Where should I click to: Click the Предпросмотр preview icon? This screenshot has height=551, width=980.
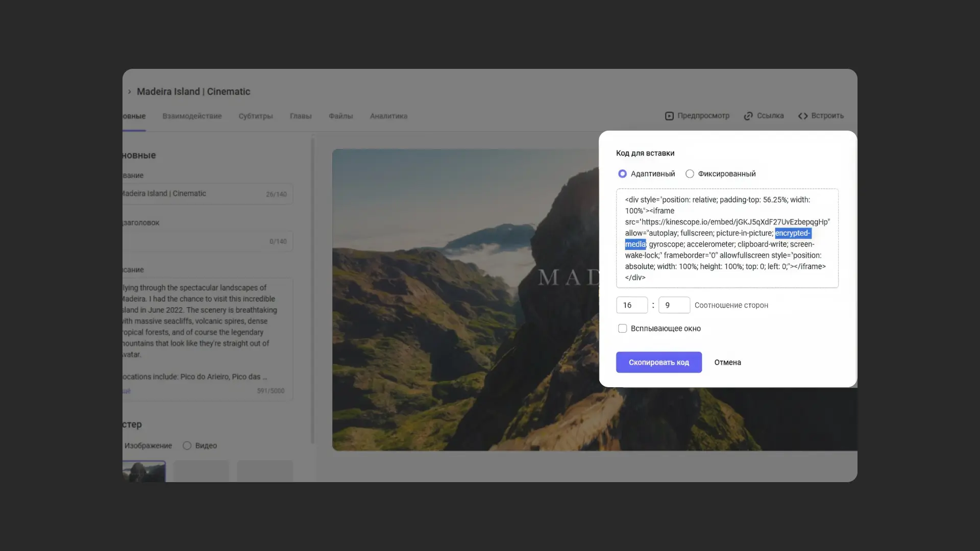[669, 116]
